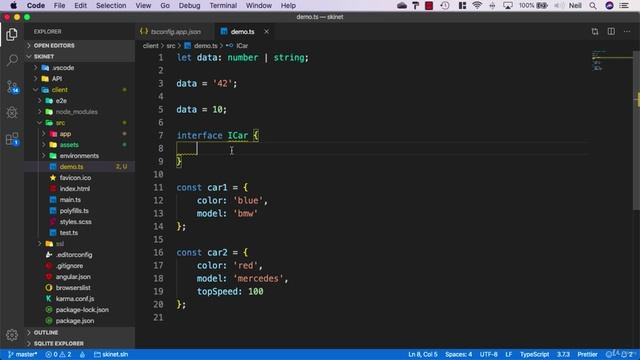Select demo.ts in the file tree
Screen dimensions: 640x360
point(80,167)
